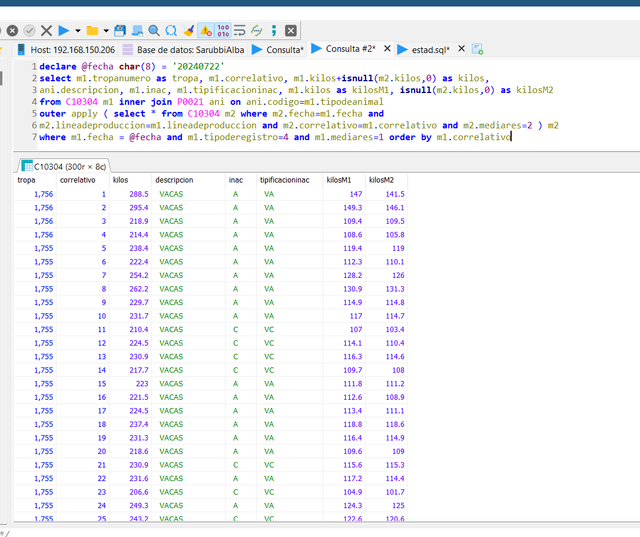Open the run-options dropdown arrow next to play
The height and width of the screenshot is (537, 640).
[78, 31]
